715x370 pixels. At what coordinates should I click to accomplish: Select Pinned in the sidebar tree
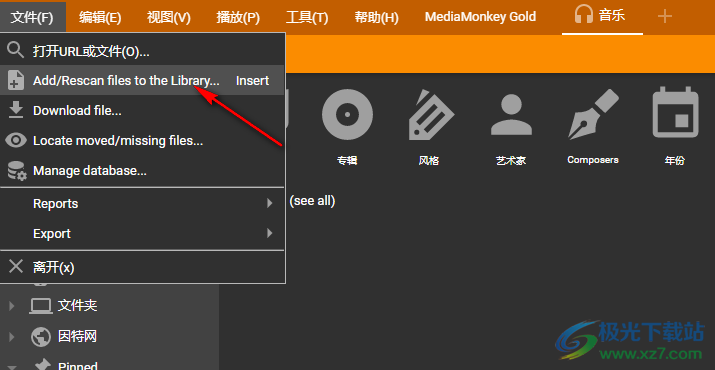tap(78, 366)
